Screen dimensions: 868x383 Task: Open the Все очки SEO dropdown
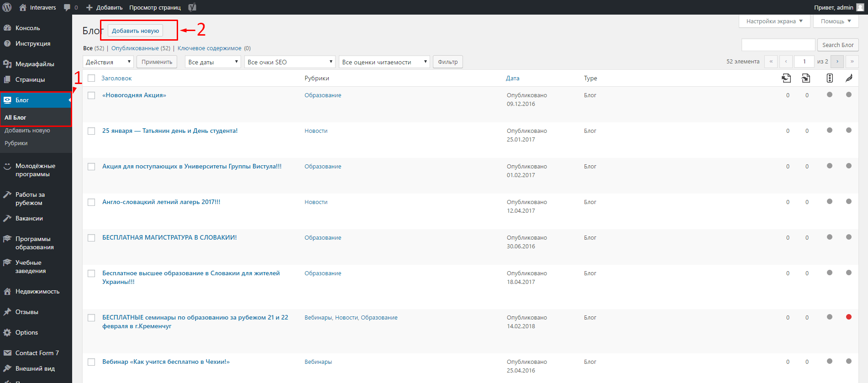click(290, 62)
